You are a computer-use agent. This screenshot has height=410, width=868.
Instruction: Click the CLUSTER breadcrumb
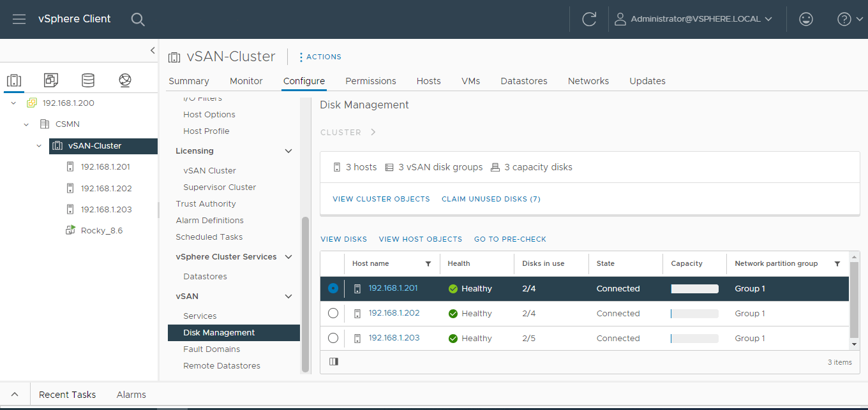coord(341,133)
